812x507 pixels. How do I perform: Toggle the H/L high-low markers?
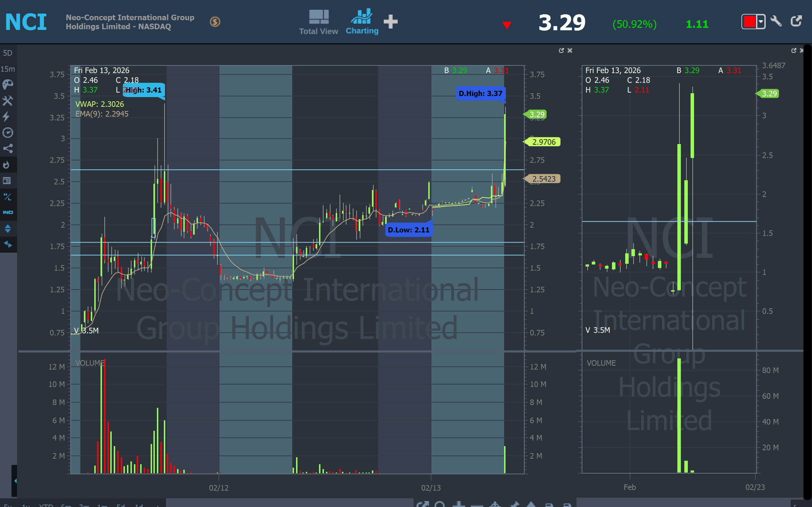(8, 197)
